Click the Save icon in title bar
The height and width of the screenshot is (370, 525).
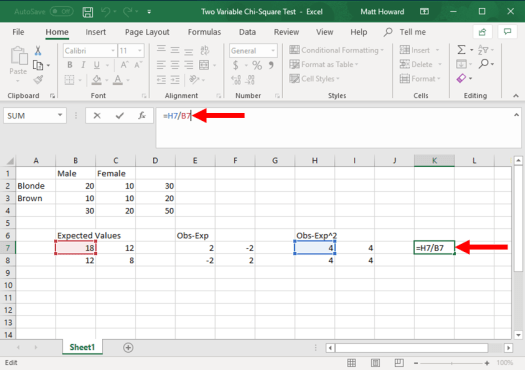[x=88, y=12]
